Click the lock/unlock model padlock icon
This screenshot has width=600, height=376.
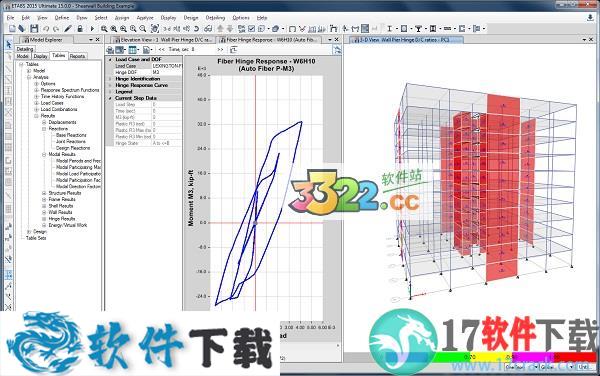pyautogui.click(x=80, y=29)
